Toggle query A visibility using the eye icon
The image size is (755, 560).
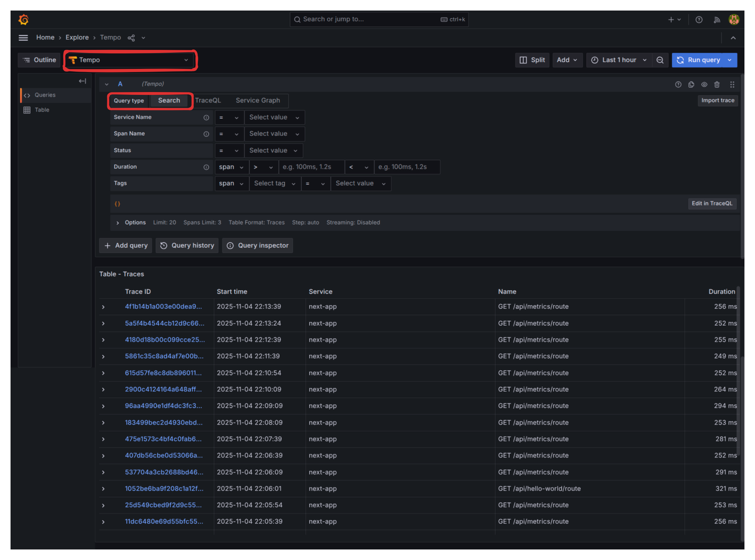click(x=704, y=84)
